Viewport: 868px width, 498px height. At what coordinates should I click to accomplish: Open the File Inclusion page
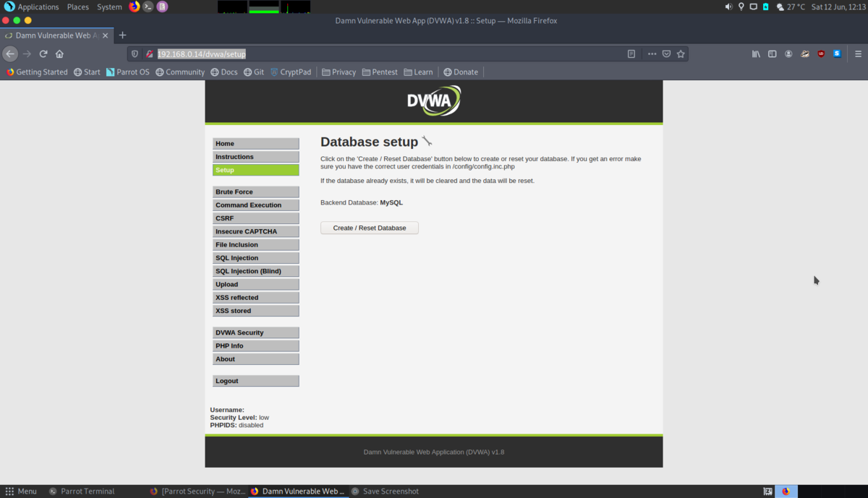(255, 244)
